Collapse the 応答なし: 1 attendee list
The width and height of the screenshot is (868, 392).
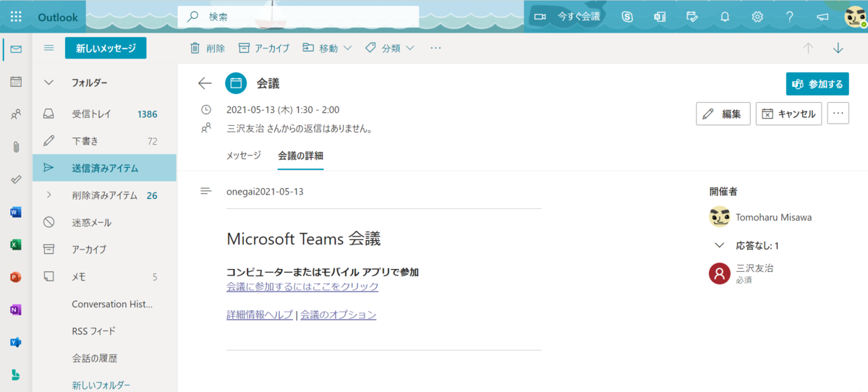[x=719, y=245]
